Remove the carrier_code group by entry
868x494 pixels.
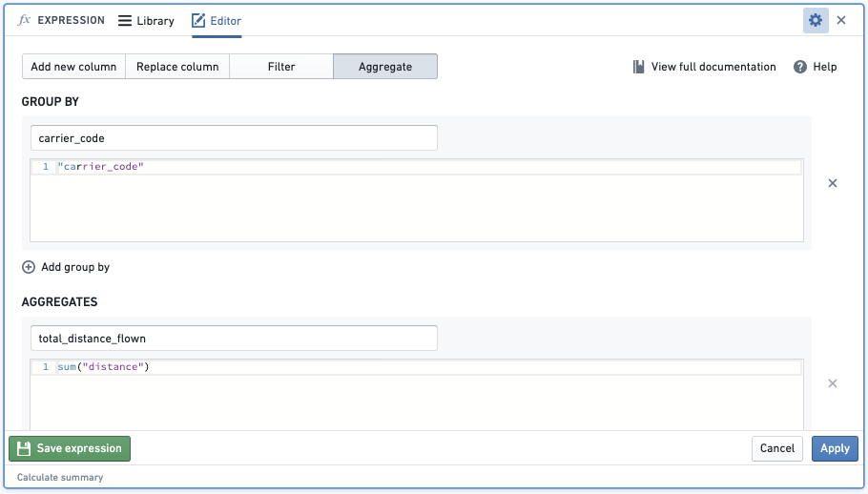(x=833, y=183)
